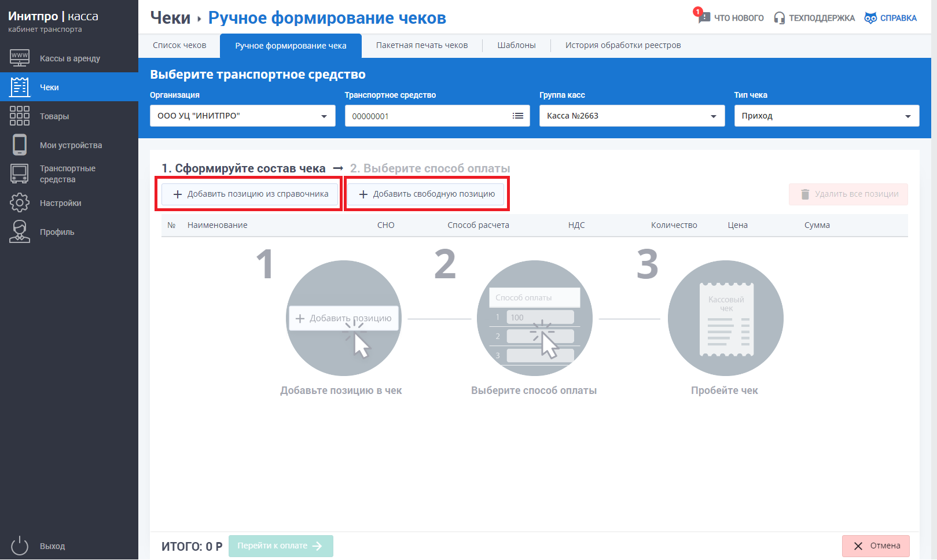Open Настройки gear icon
937x560 pixels.
20,202
